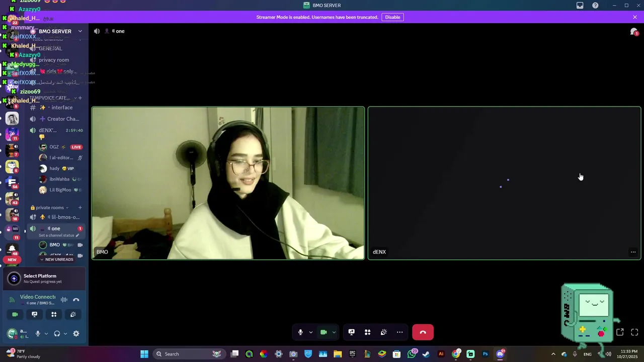Toggle camera in sidebar voice panel

coord(15,314)
